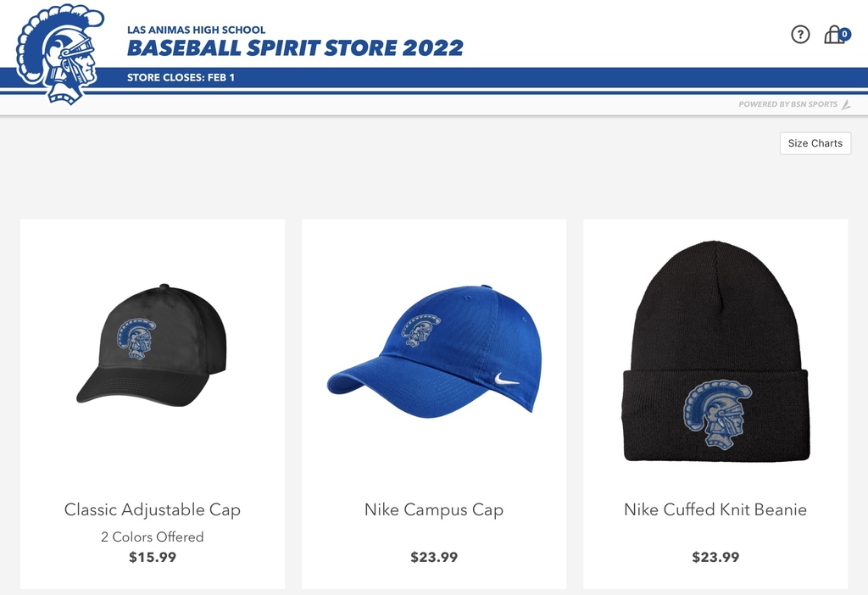Click the Nike swoosh on blue cap

(x=507, y=379)
